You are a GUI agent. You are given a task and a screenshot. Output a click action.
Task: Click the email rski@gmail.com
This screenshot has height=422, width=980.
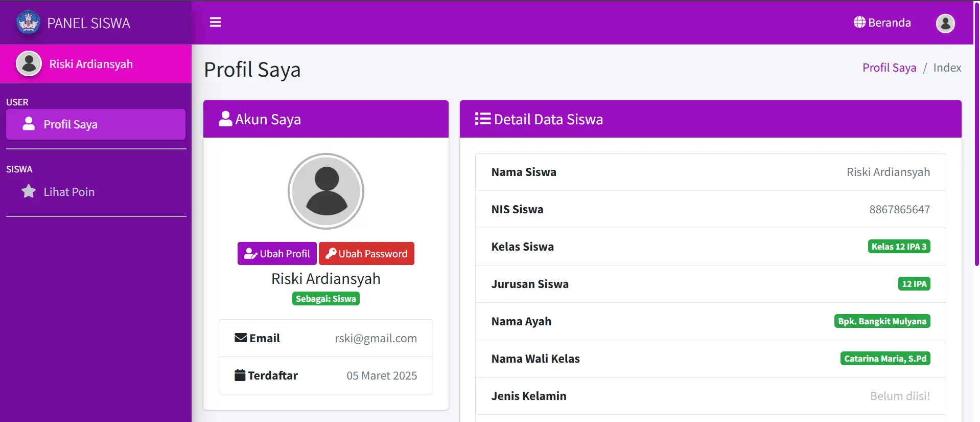(x=376, y=338)
